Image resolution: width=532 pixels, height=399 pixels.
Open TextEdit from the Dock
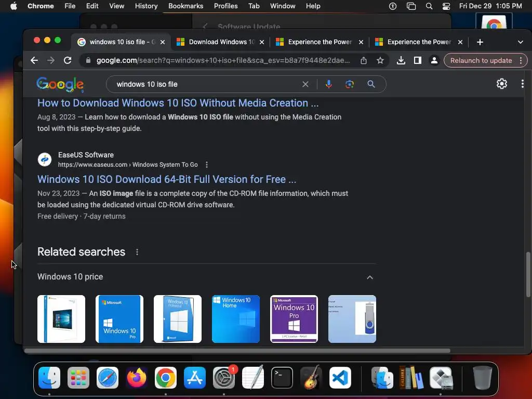[x=253, y=378]
